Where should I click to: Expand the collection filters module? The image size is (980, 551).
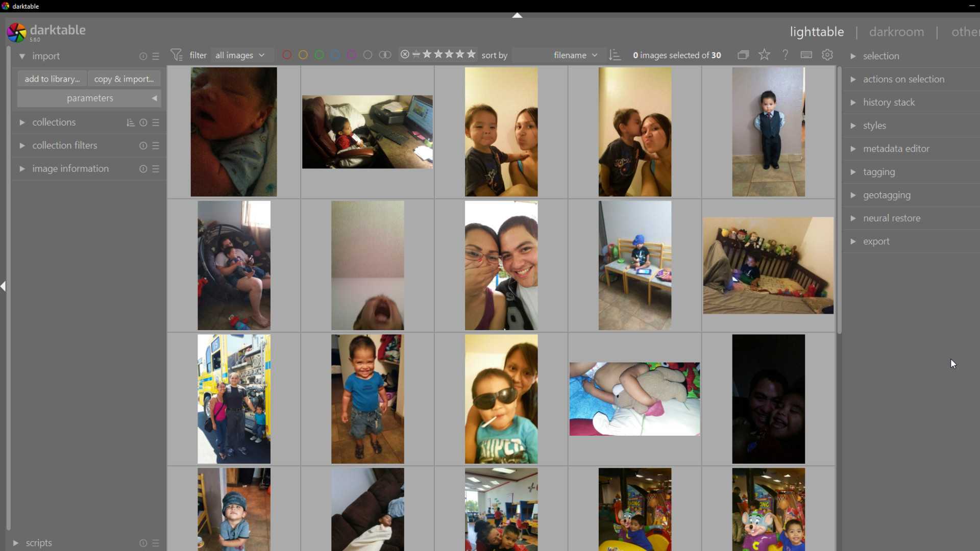coord(22,145)
